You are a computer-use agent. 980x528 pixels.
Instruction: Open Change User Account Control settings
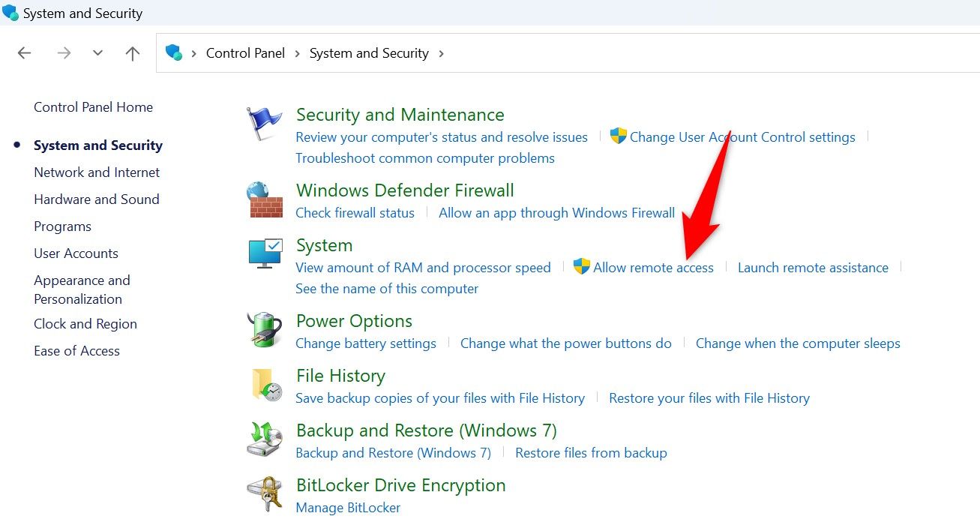[x=742, y=137]
